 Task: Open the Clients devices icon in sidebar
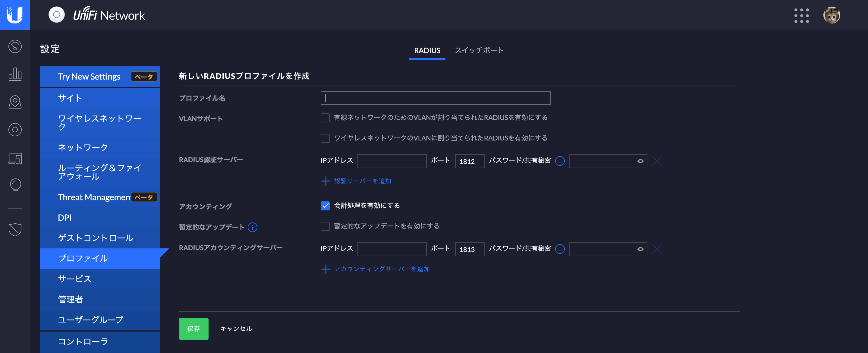pyautogui.click(x=15, y=158)
